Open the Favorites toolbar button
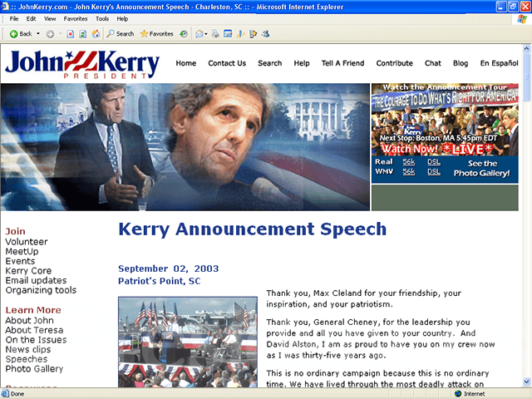Image resolution: width=532 pixels, height=399 pixels. 157,34
